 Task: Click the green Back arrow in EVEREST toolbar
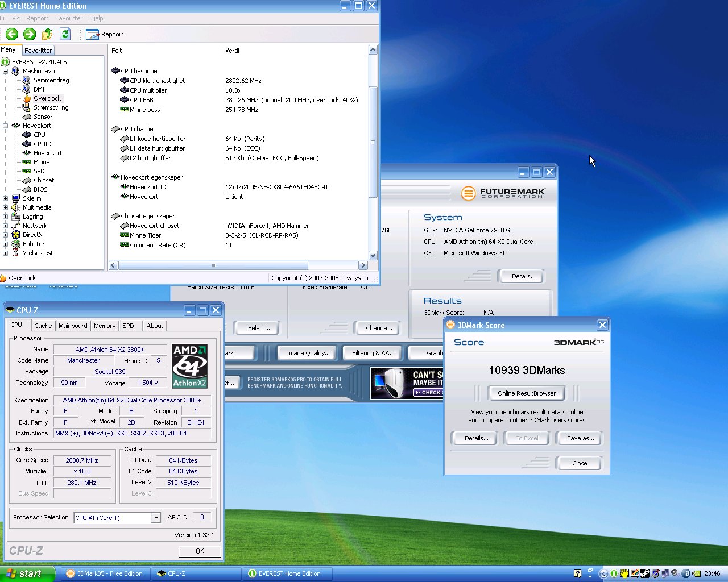[x=11, y=34]
